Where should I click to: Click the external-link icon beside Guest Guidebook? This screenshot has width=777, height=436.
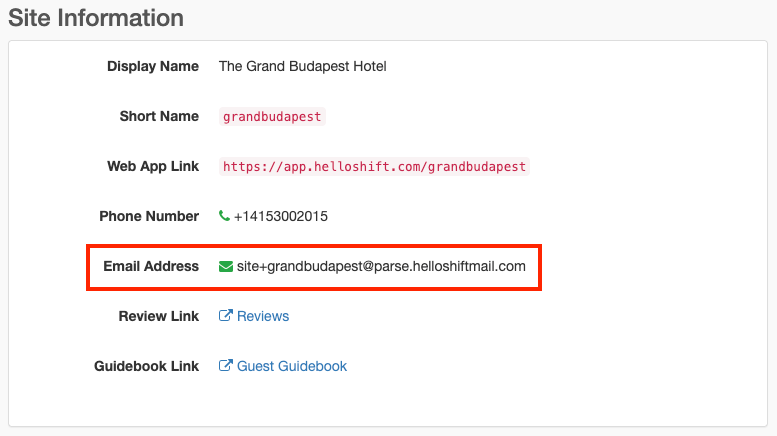pyautogui.click(x=226, y=366)
